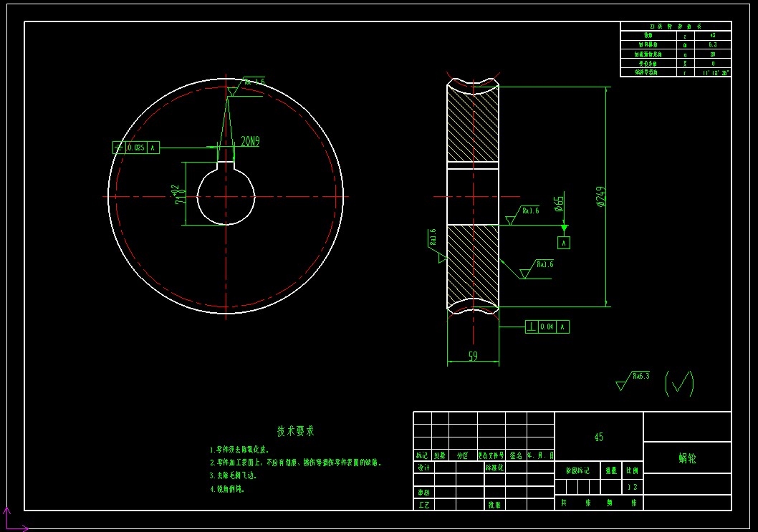
Task: Select the Ra6.3 general roughness symbol
Action: [633, 381]
